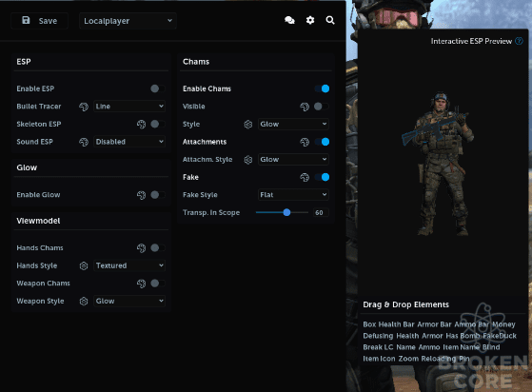Screen dimensions: 532x392
Task: Toggle Enable Glow switch
Action: (x=158, y=195)
